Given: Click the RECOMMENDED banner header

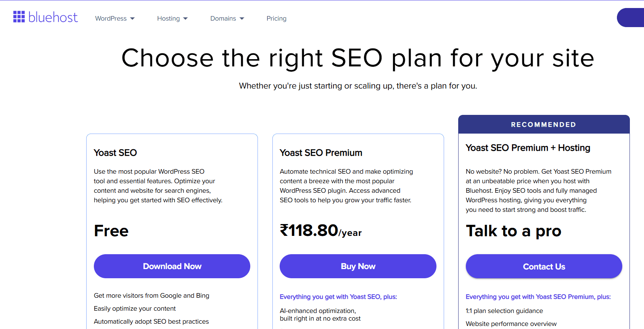Looking at the screenshot, I should [544, 124].
